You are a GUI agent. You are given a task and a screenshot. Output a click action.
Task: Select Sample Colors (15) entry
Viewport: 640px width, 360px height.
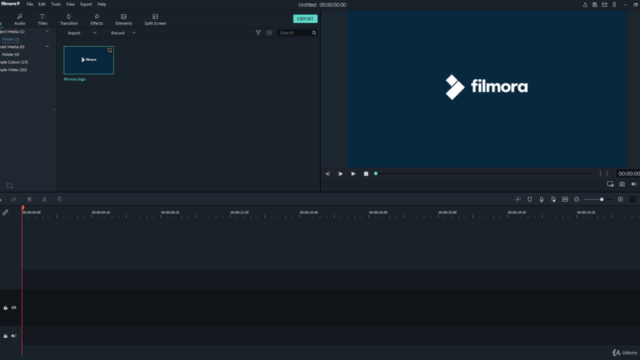pyautogui.click(x=14, y=62)
